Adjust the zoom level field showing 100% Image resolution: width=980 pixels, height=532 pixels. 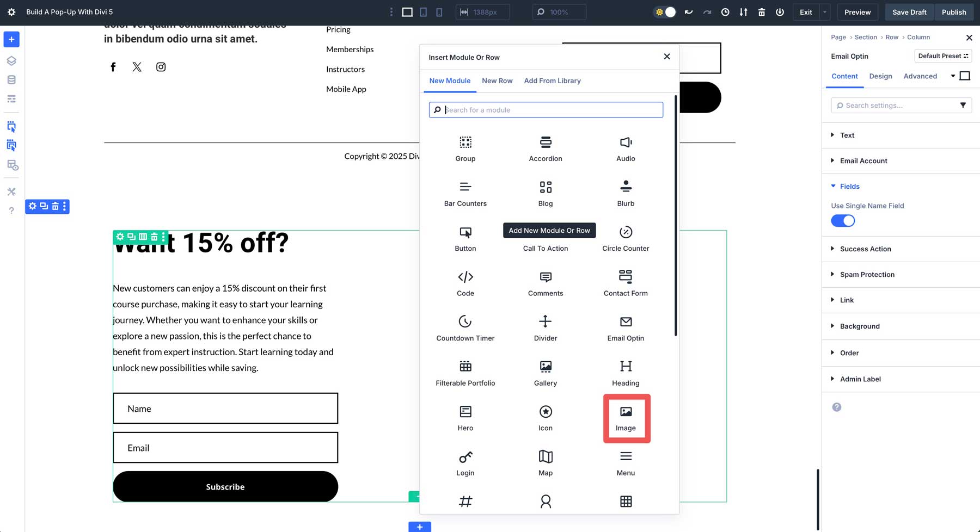[559, 11]
